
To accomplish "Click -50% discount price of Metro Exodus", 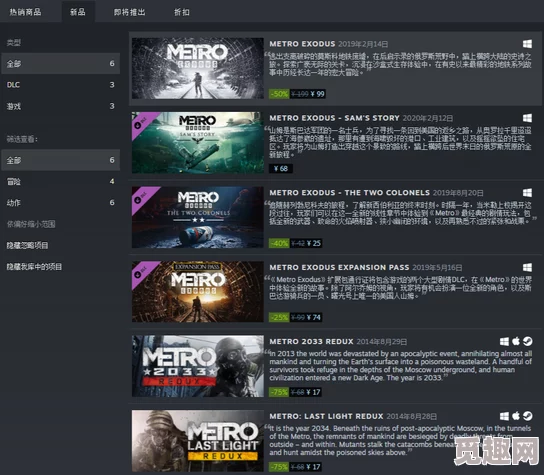I will pyautogui.click(x=297, y=94).
